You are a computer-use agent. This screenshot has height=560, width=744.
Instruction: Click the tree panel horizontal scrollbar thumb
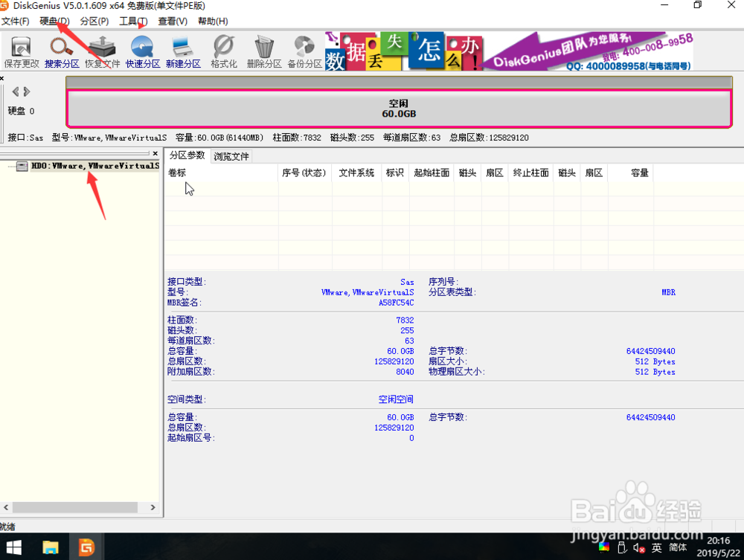coord(75,507)
